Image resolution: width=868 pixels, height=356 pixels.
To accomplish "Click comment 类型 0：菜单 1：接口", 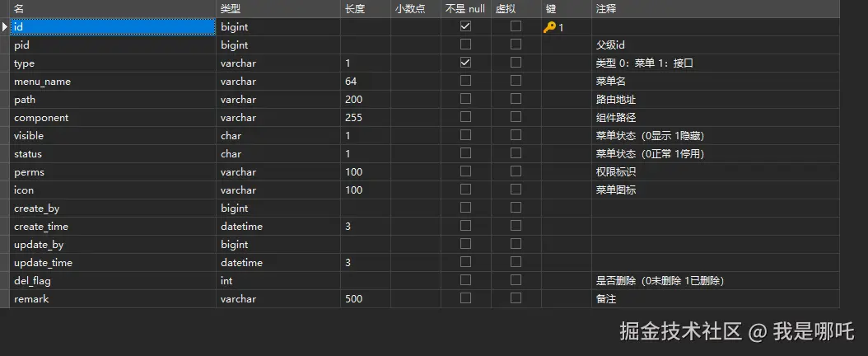I will 644,63.
